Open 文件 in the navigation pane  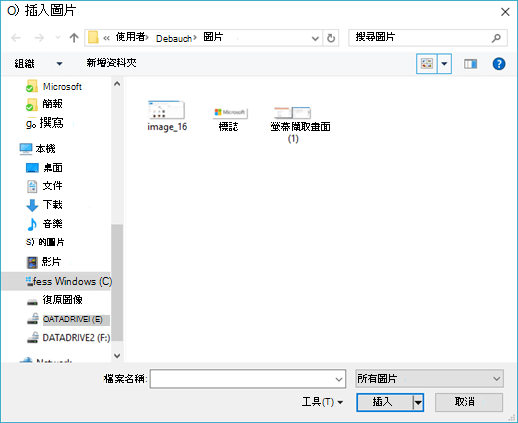(x=44, y=186)
